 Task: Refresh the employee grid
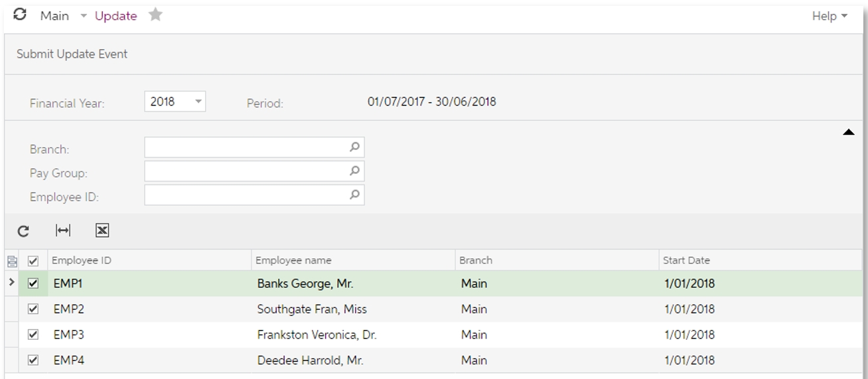click(23, 231)
